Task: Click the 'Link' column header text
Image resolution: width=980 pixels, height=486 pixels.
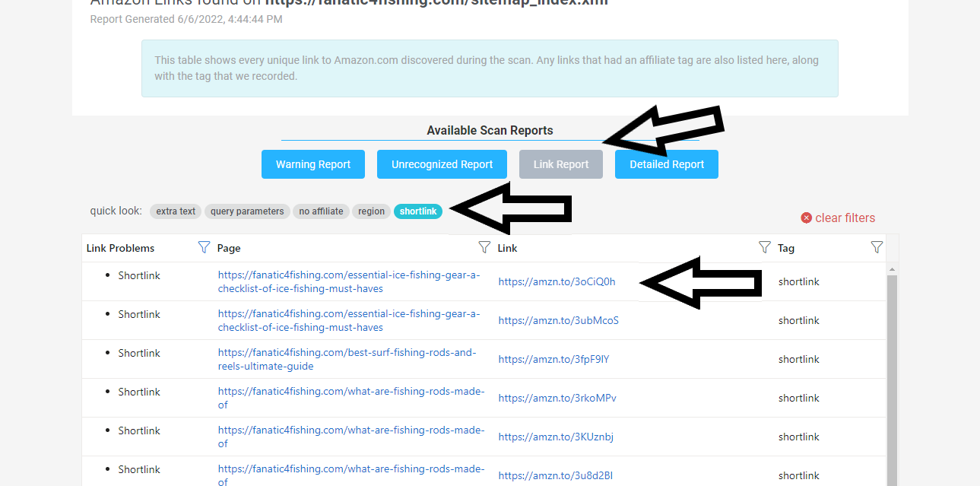Action: coord(508,248)
